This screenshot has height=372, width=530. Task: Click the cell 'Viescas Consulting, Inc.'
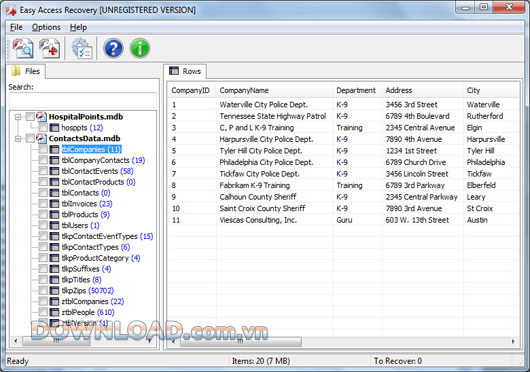pos(258,220)
